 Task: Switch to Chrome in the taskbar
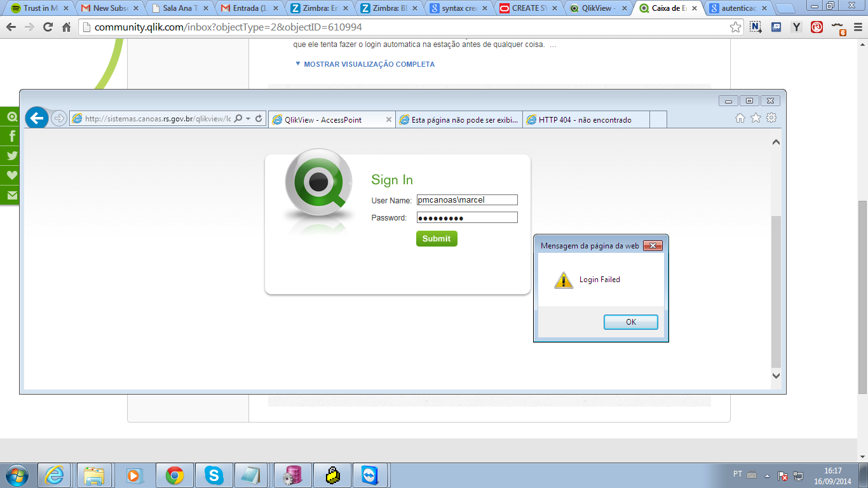[x=174, y=475]
